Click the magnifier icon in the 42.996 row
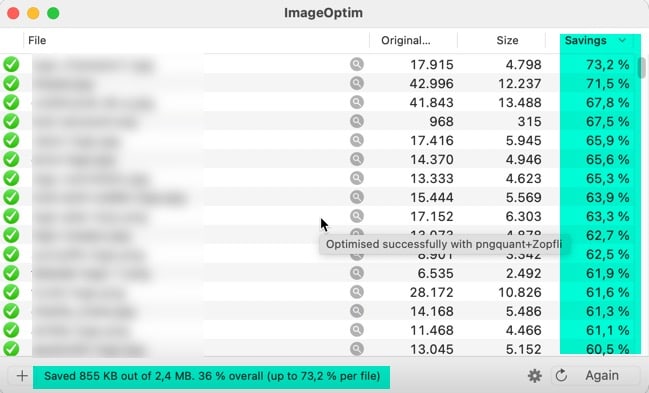Image resolution: width=649 pixels, height=393 pixels. click(x=357, y=83)
